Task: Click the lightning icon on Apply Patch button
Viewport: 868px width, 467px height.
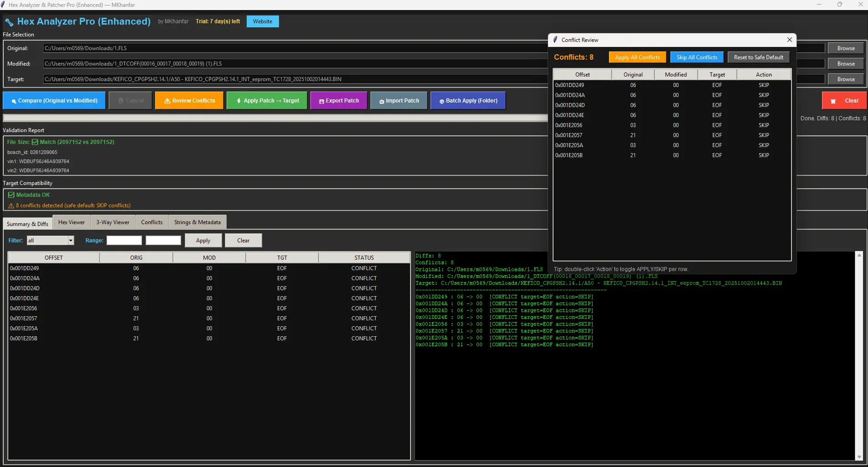Action: 239,100
